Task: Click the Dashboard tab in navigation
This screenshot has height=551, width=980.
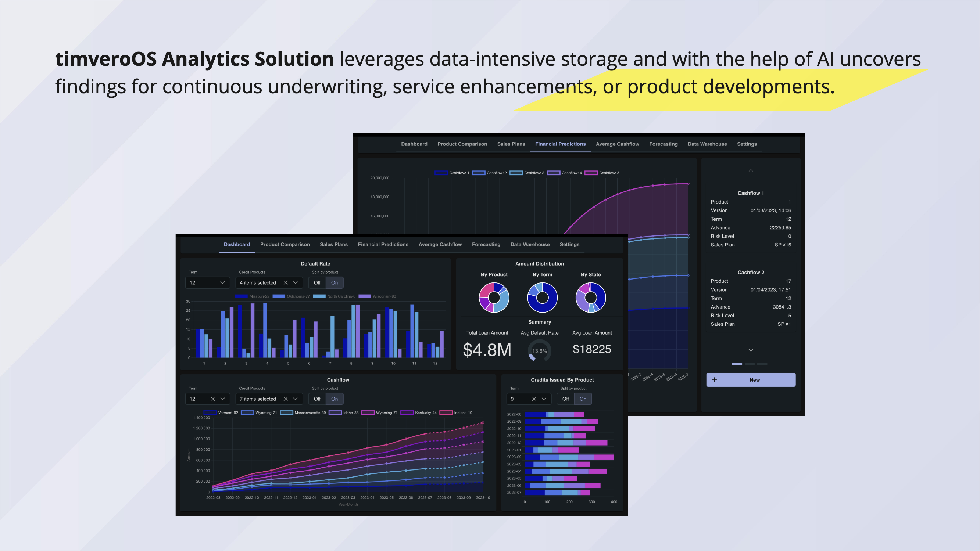Action: click(237, 244)
